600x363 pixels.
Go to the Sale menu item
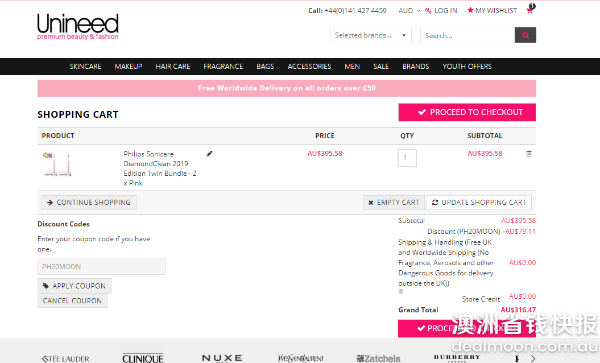[x=381, y=67]
